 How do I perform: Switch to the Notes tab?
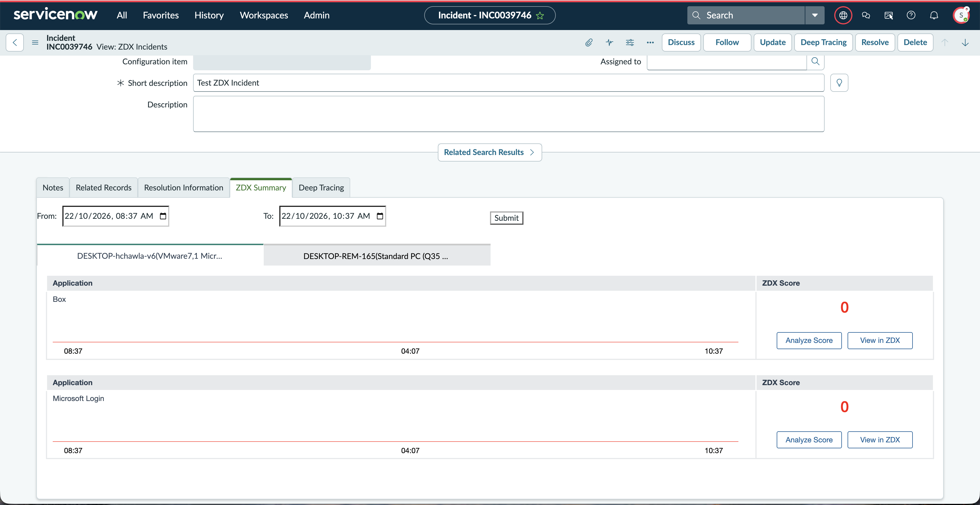click(x=53, y=188)
